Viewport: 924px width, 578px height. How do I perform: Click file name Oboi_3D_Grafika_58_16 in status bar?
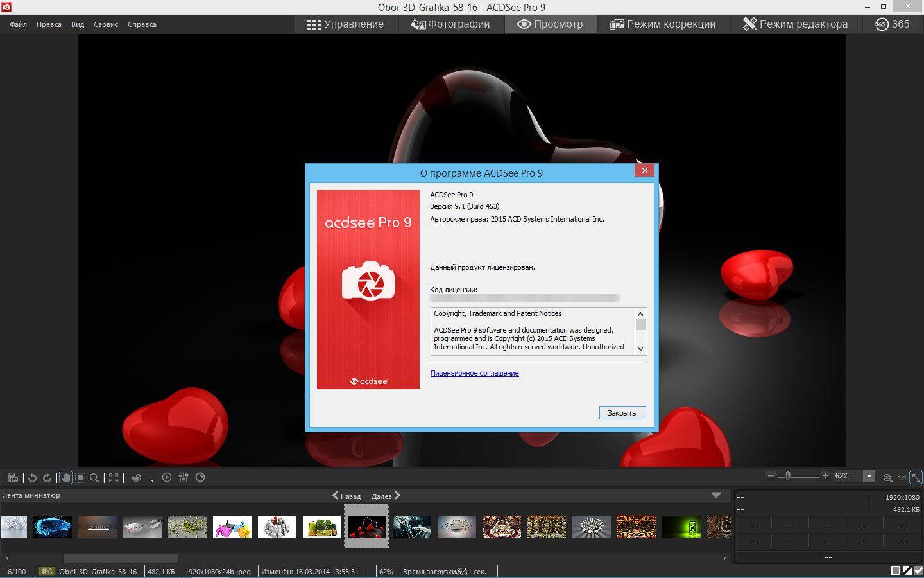98,571
